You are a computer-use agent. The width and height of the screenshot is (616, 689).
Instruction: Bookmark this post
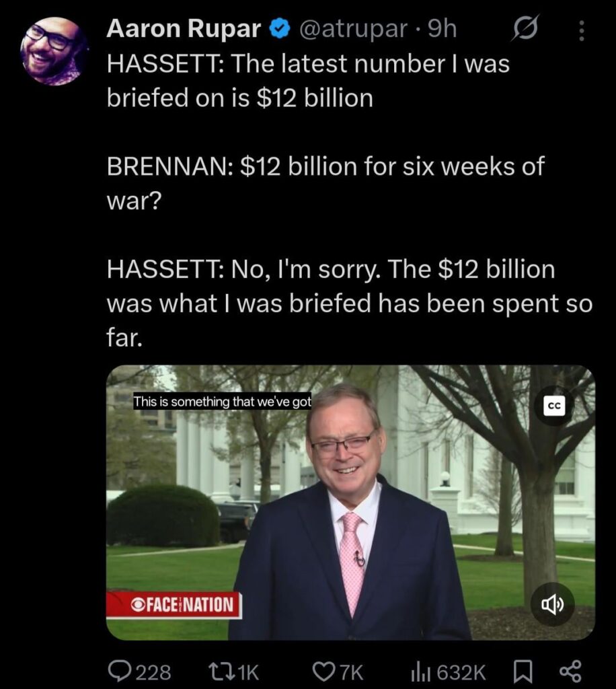(523, 672)
